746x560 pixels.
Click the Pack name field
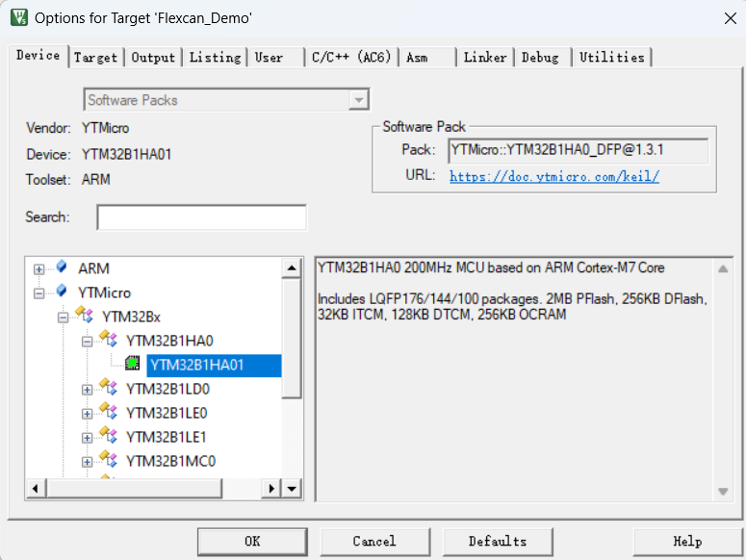(579, 151)
